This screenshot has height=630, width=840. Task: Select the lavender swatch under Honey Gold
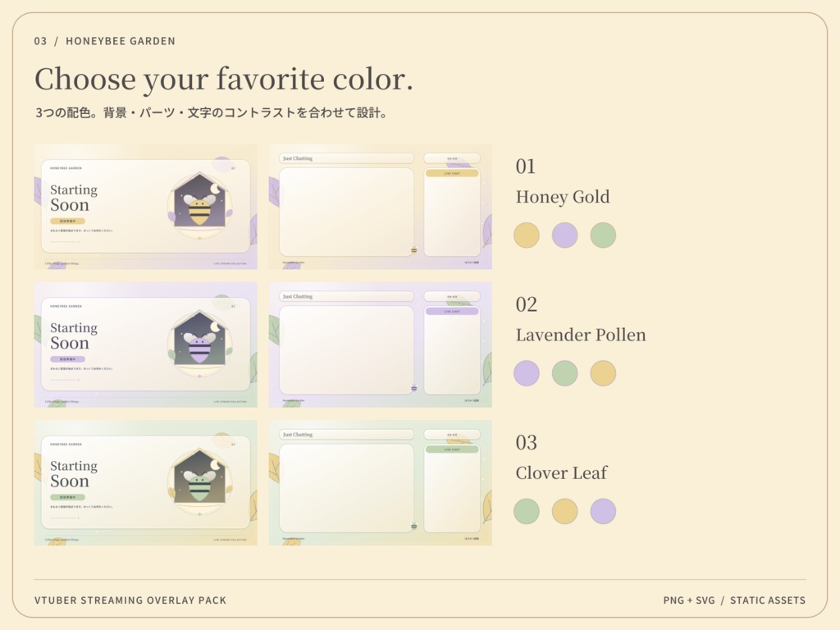(564, 235)
